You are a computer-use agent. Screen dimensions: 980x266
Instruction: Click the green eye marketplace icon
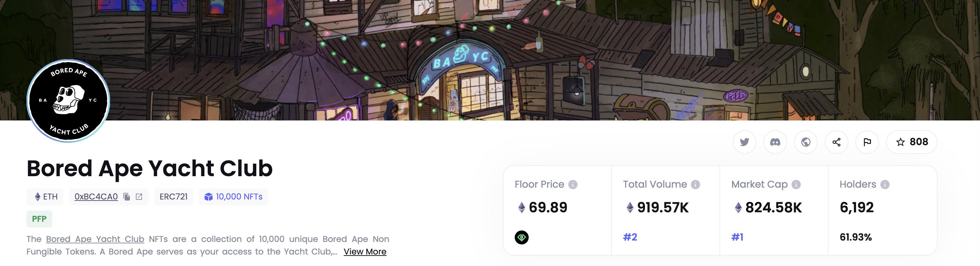coord(522,237)
